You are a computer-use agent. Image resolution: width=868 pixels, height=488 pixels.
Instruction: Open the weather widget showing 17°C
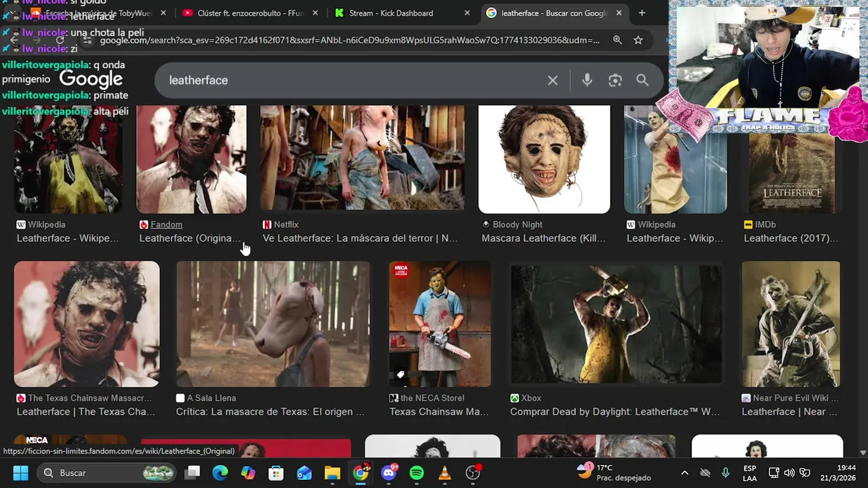pyautogui.click(x=614, y=472)
